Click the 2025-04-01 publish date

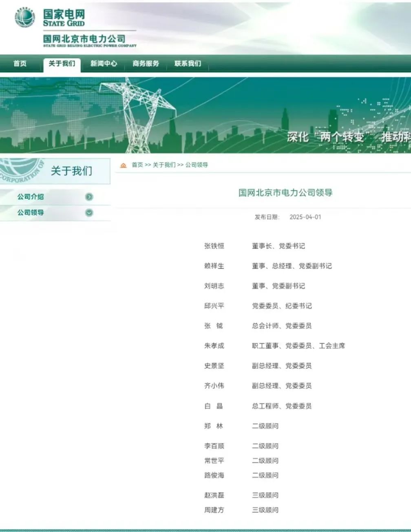(x=305, y=217)
